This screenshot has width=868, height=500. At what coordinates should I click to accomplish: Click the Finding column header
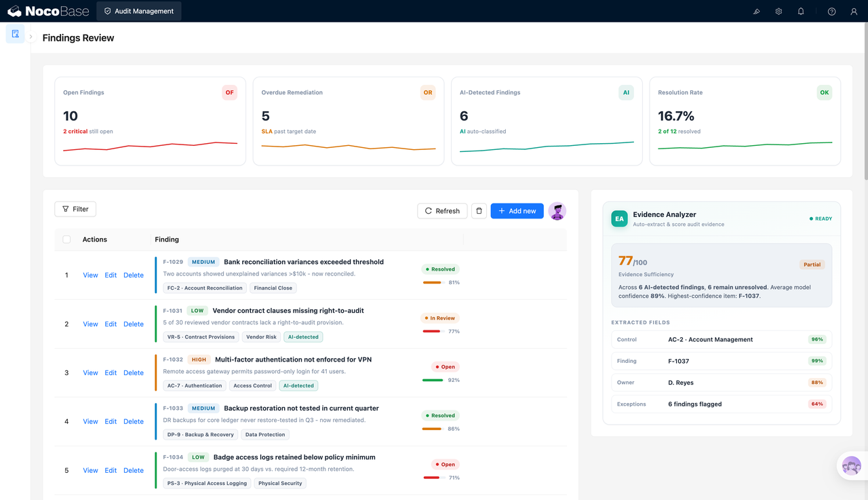(167, 239)
